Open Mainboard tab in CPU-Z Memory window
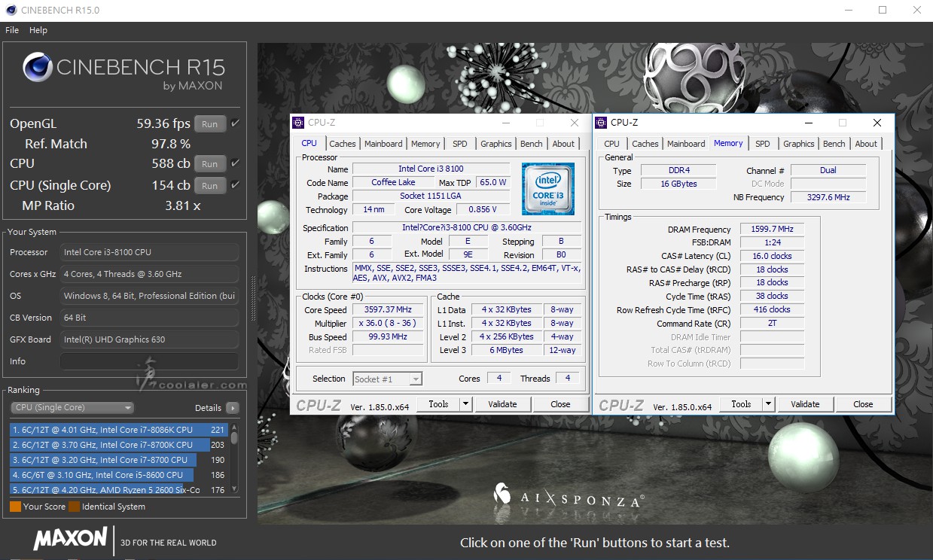 click(686, 144)
